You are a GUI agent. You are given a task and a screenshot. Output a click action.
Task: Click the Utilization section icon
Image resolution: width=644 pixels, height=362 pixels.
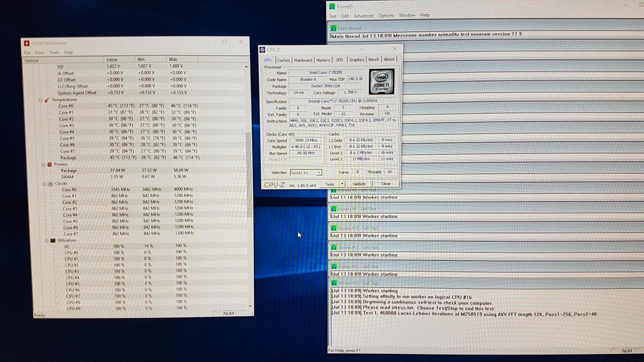tap(53, 240)
